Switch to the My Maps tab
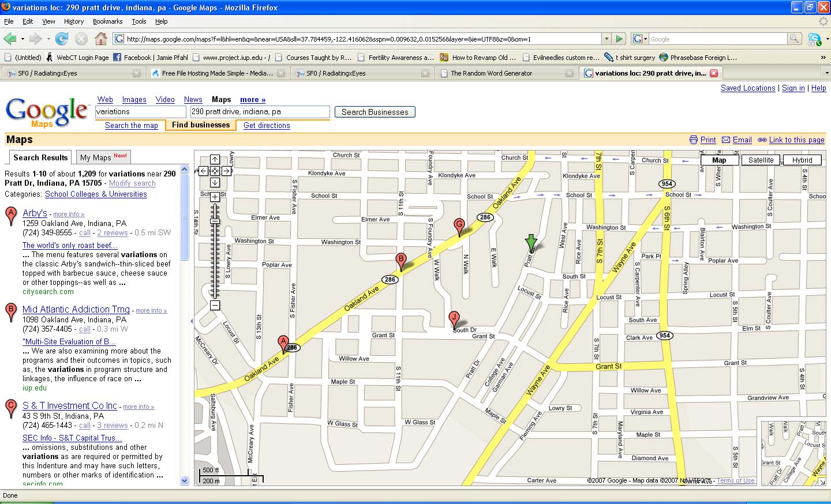Screen dimensions: 831x504 tap(103, 157)
